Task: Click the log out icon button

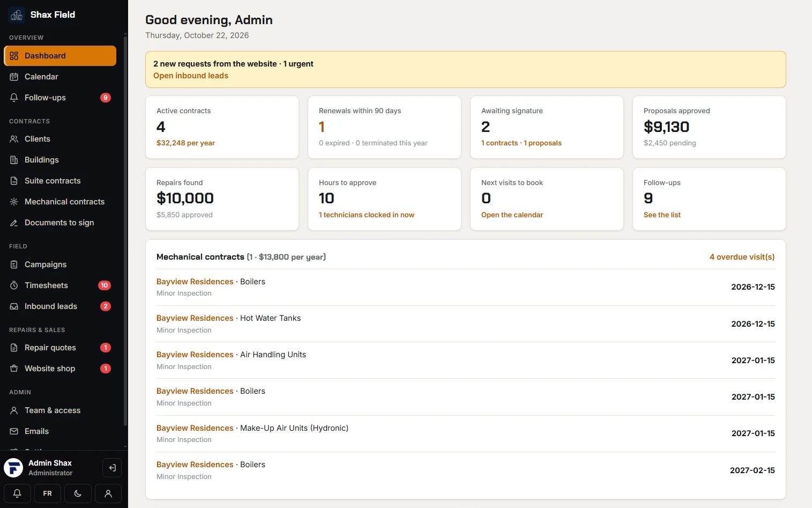Action: pyautogui.click(x=112, y=468)
